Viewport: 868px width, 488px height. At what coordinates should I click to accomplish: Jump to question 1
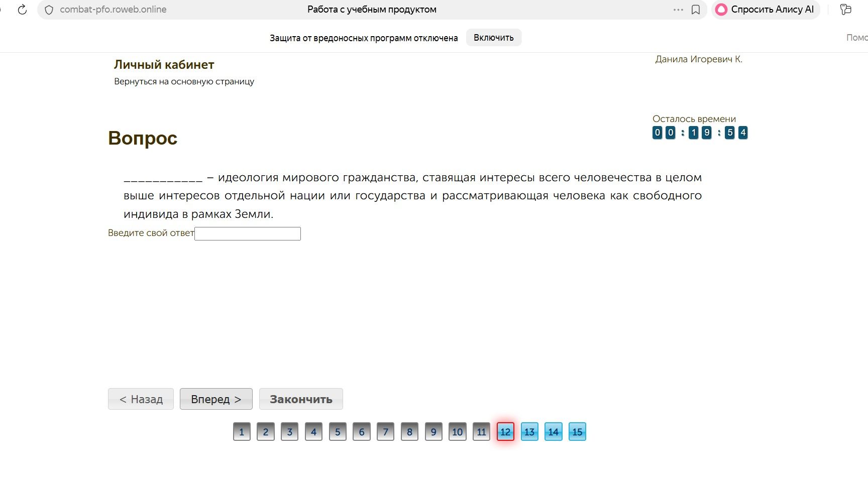pyautogui.click(x=242, y=432)
